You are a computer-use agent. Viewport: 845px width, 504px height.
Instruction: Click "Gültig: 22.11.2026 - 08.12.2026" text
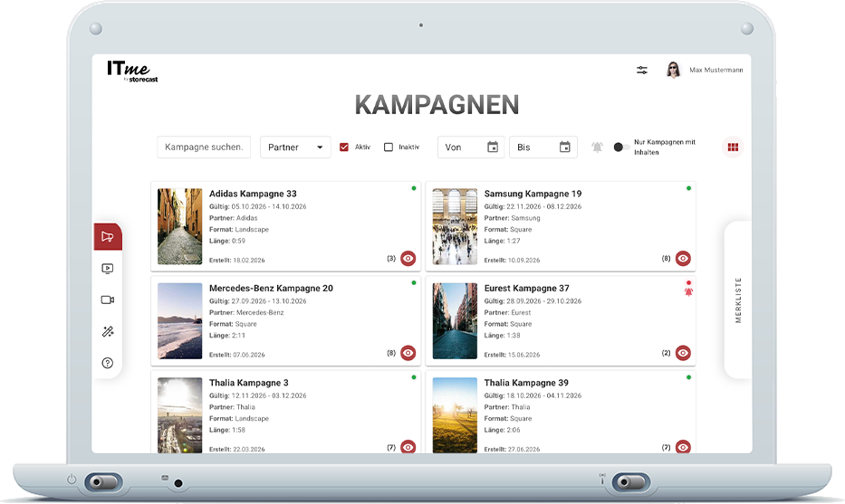(x=533, y=207)
